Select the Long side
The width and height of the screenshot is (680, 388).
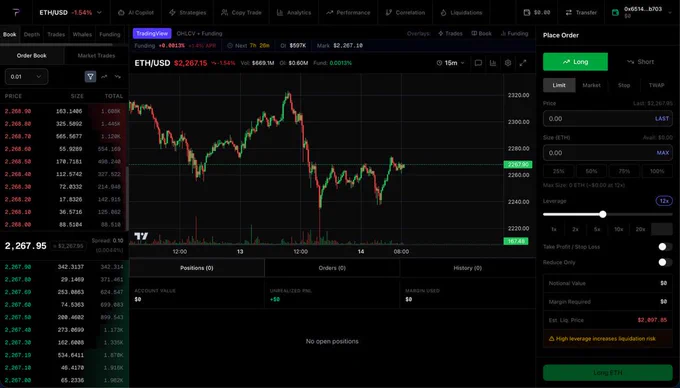[x=575, y=62]
